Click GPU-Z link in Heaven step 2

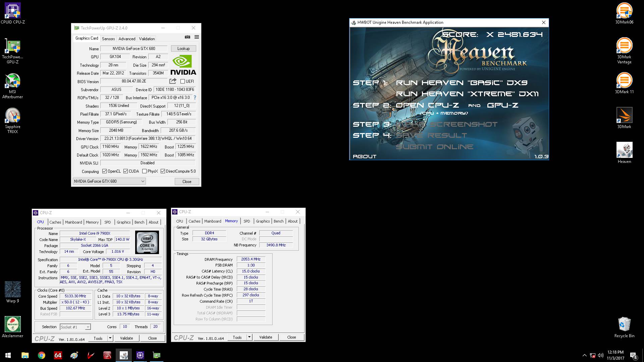pos(503,105)
